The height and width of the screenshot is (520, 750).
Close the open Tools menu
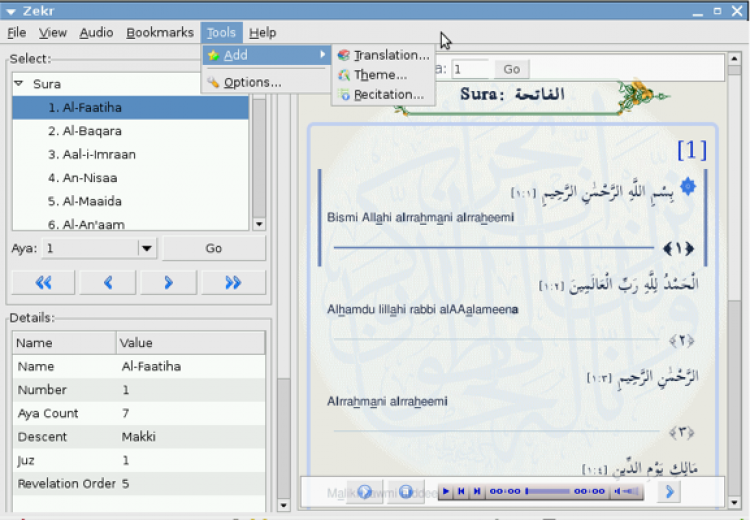(221, 33)
